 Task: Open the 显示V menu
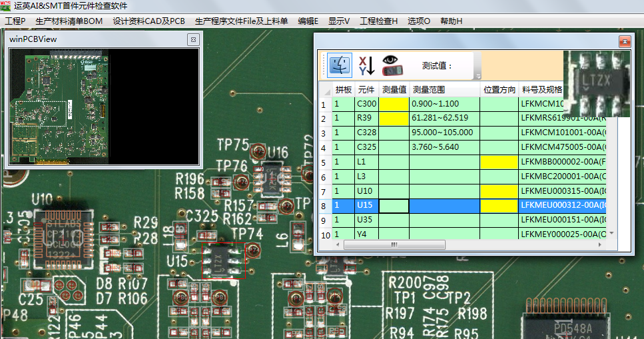(x=339, y=21)
